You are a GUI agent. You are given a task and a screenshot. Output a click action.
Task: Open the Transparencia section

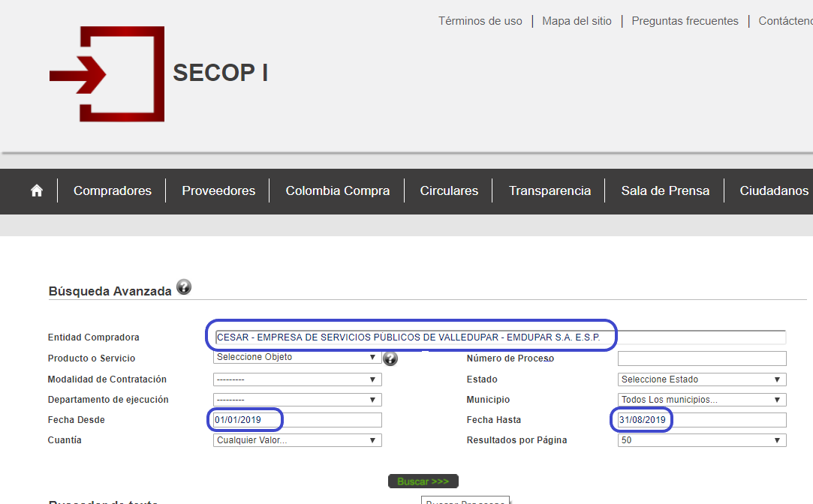pyautogui.click(x=549, y=191)
